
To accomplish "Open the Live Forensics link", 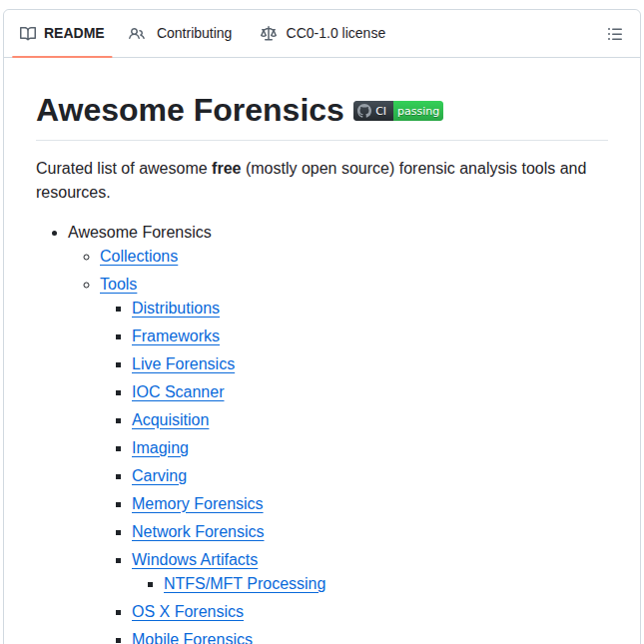I will pos(183,364).
